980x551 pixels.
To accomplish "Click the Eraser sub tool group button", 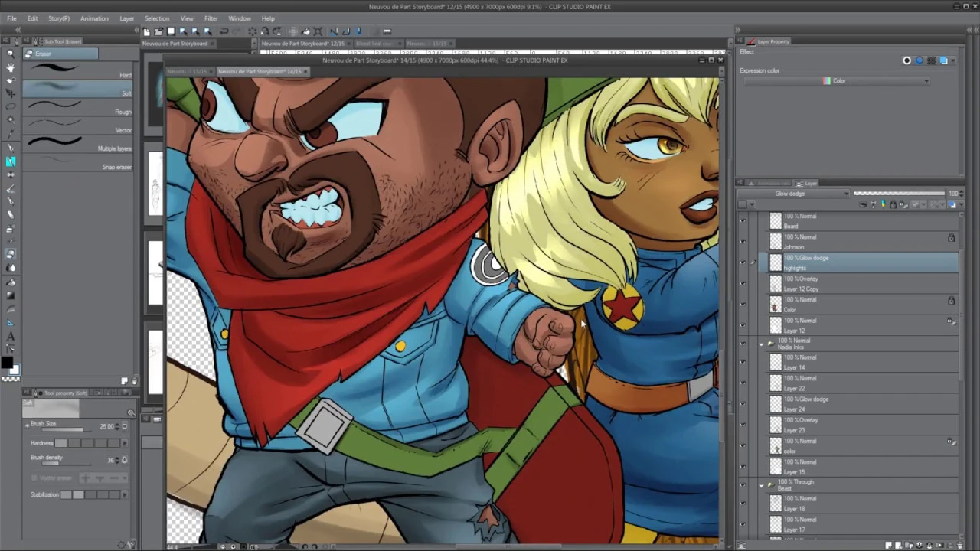I will click(x=60, y=54).
